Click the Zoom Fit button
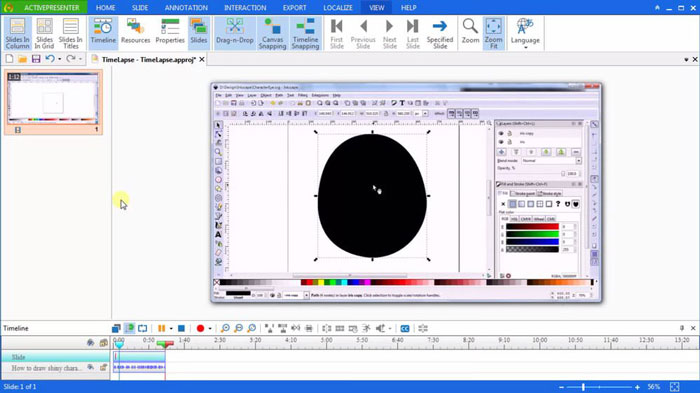The height and width of the screenshot is (393, 700). 493,33
